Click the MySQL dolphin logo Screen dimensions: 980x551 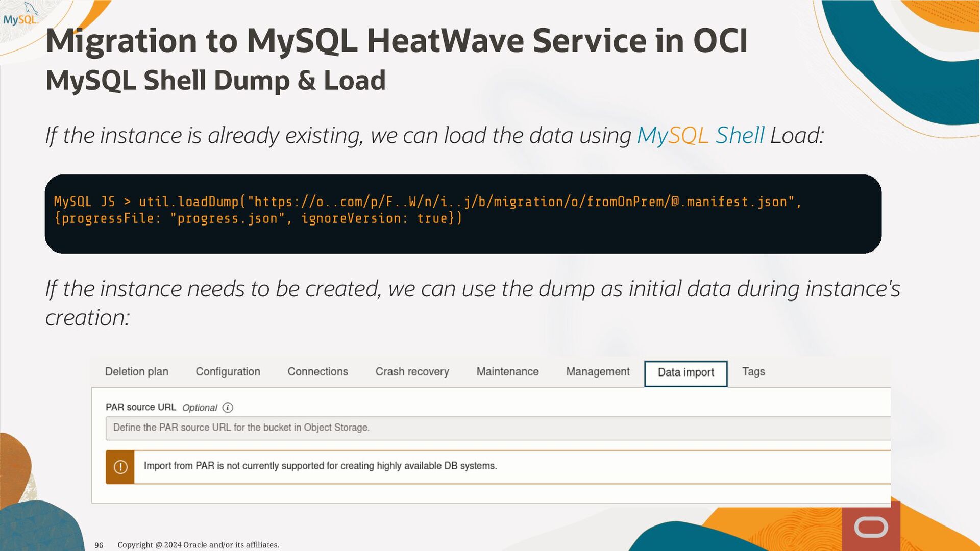tap(20, 14)
